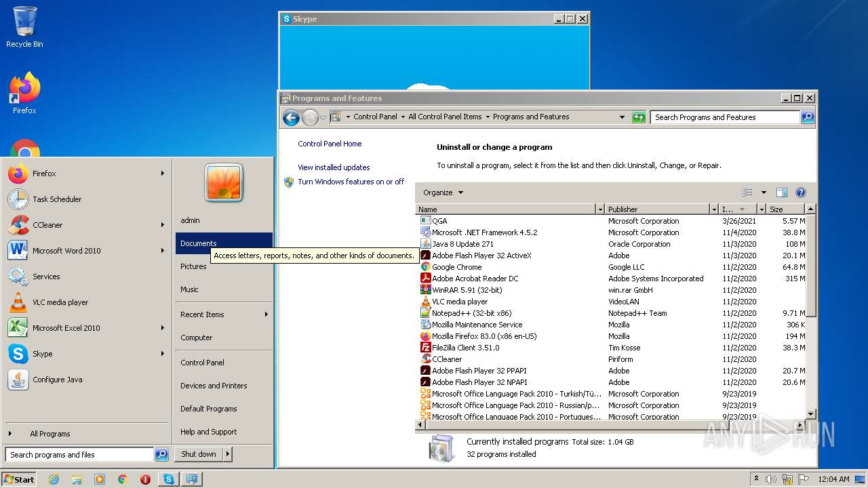The image size is (868, 488).
Task: Open the Organize dropdown menu
Action: [443, 192]
